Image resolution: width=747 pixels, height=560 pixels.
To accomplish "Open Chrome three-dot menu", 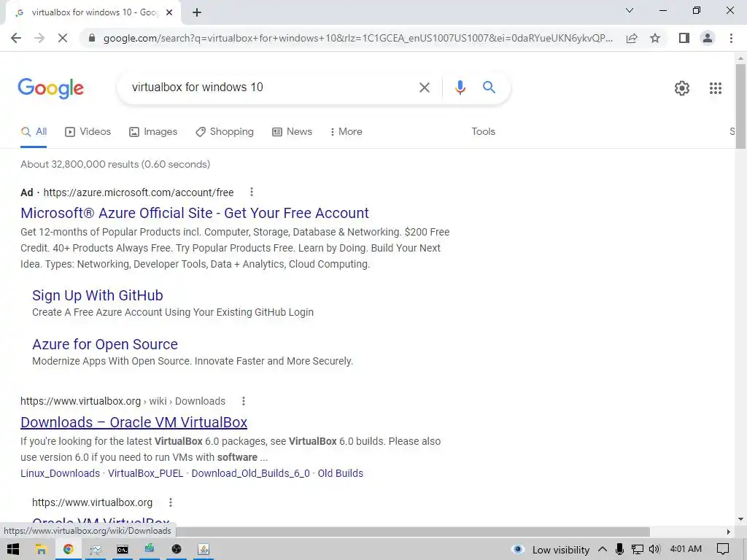I will point(731,38).
